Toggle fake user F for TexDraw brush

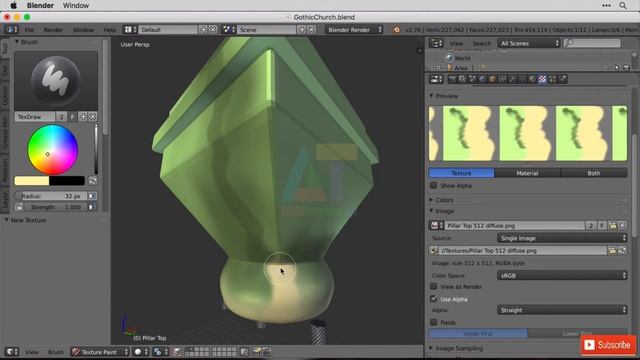[x=72, y=117]
